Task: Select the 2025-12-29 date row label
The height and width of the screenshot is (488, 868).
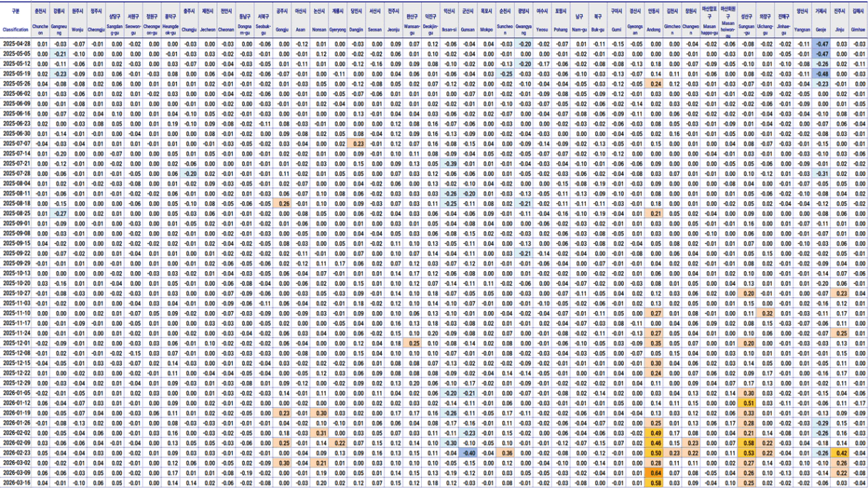Action: [x=16, y=383]
